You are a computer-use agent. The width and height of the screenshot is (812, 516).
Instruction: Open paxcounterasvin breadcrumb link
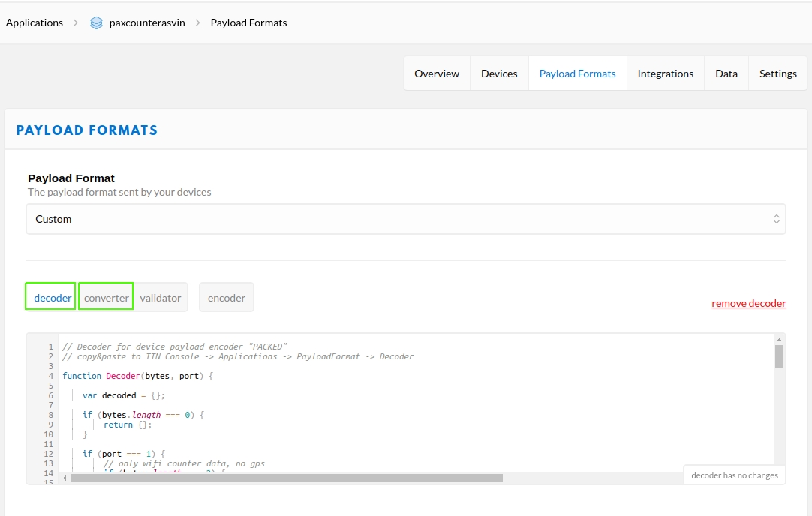[147, 22]
